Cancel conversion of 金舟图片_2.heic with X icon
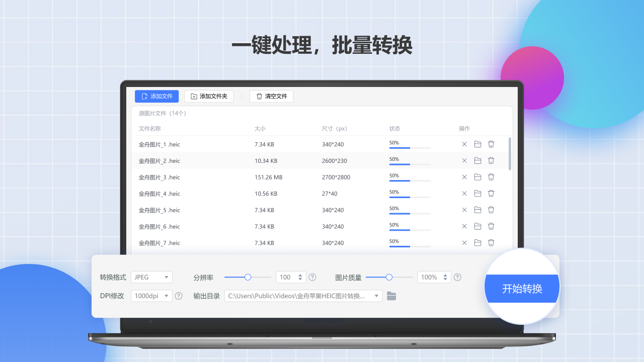The height and width of the screenshot is (362, 644). click(464, 160)
